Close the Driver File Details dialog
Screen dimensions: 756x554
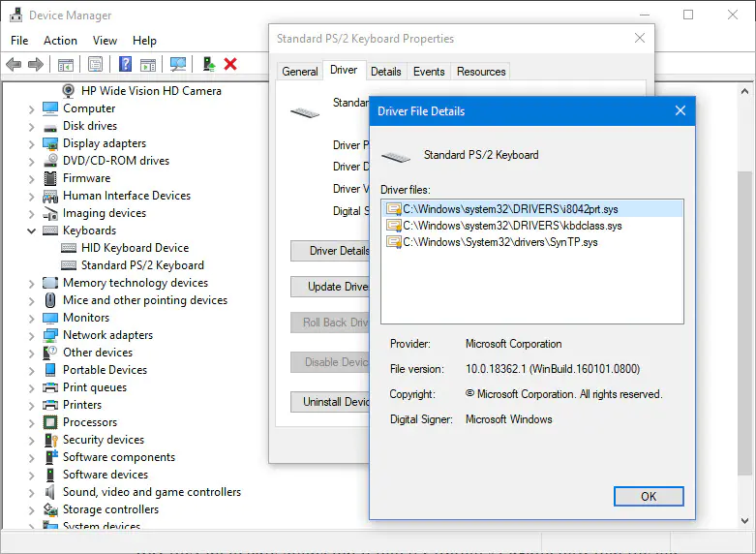(680, 111)
